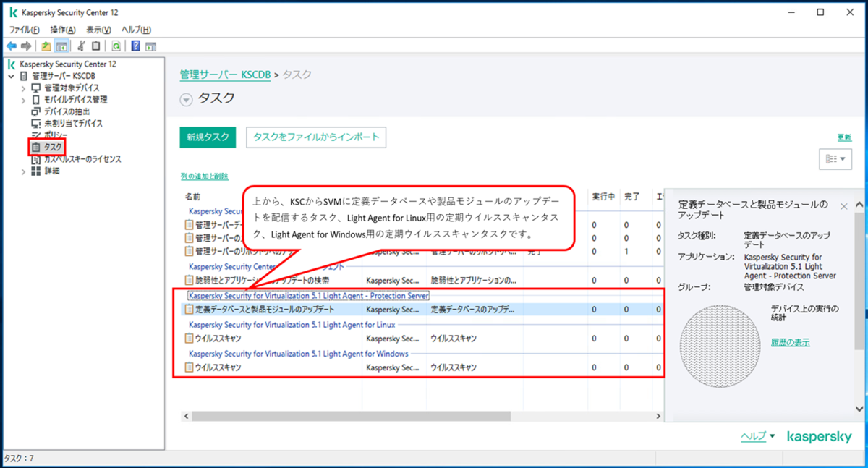
Task: Go forward with the gray right arrow
Action: [26, 46]
